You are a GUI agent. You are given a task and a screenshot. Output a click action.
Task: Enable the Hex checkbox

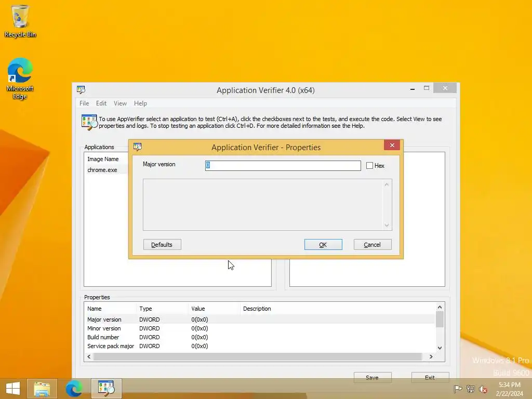click(369, 166)
